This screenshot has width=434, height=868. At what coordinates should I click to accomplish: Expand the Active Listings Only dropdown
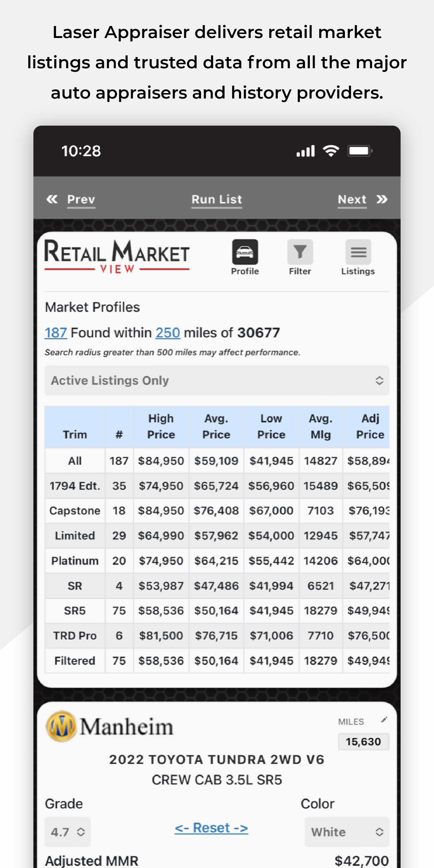tap(217, 380)
